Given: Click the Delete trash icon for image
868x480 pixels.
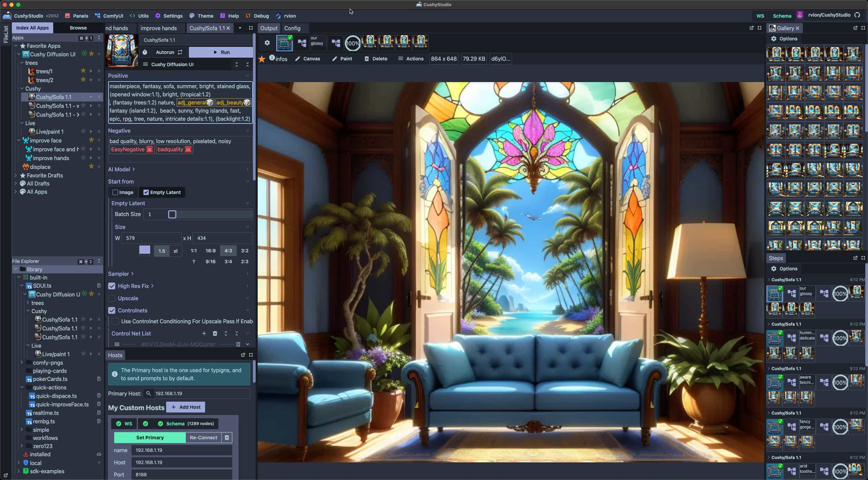Looking at the screenshot, I should point(367,59).
